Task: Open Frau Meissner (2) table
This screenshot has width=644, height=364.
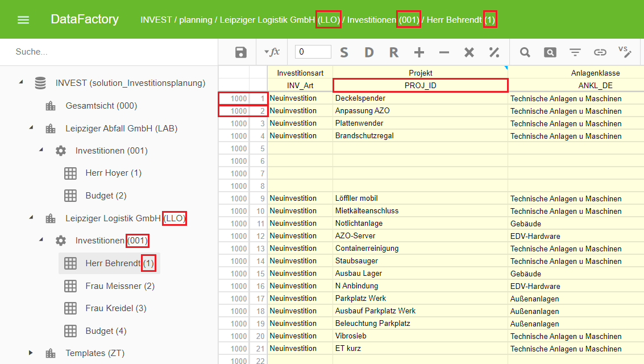Action: coord(119,286)
